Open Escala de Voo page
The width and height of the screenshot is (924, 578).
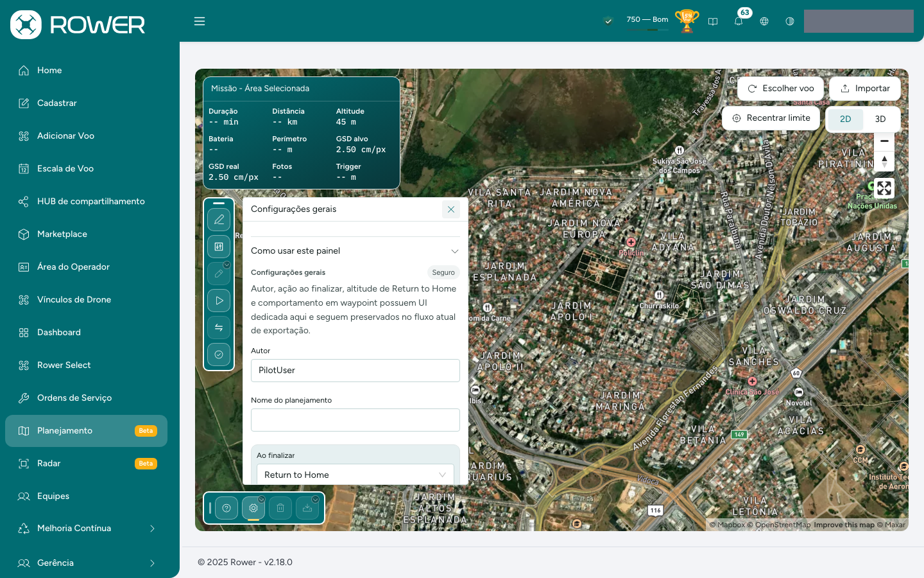pyautogui.click(x=86, y=169)
